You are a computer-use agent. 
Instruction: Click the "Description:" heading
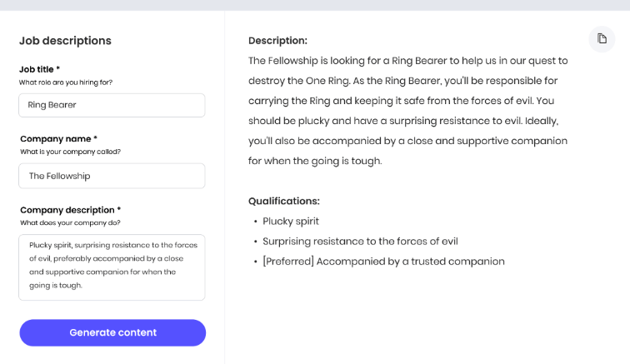tap(277, 41)
